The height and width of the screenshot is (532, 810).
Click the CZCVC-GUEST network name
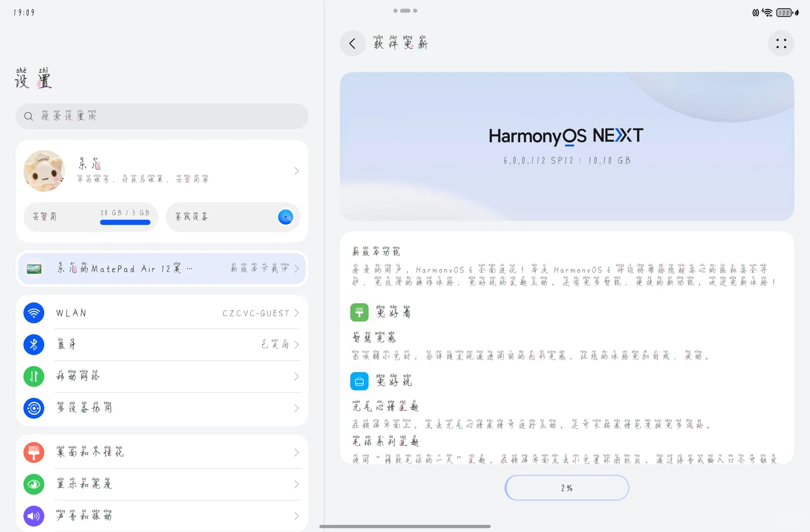[x=256, y=313]
